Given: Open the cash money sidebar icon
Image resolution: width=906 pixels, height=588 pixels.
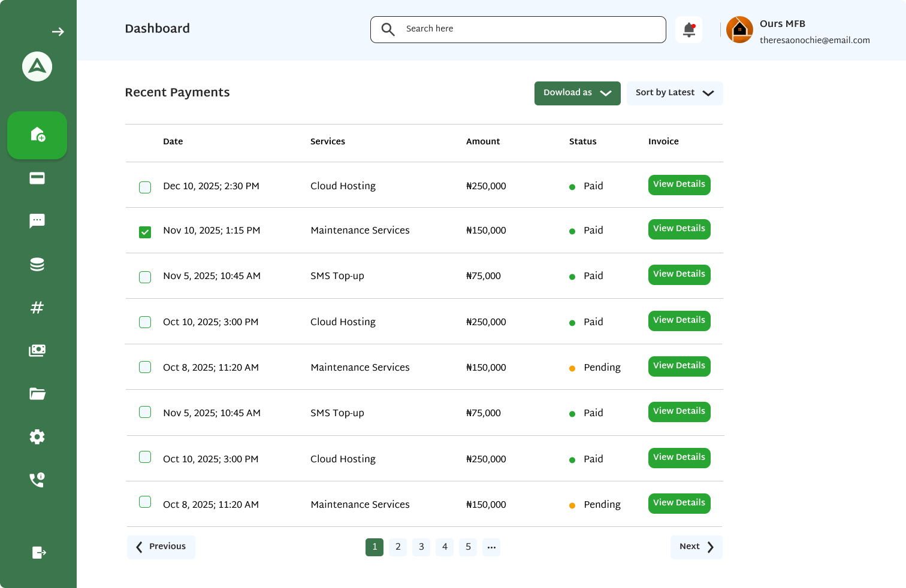Looking at the screenshot, I should (x=37, y=350).
